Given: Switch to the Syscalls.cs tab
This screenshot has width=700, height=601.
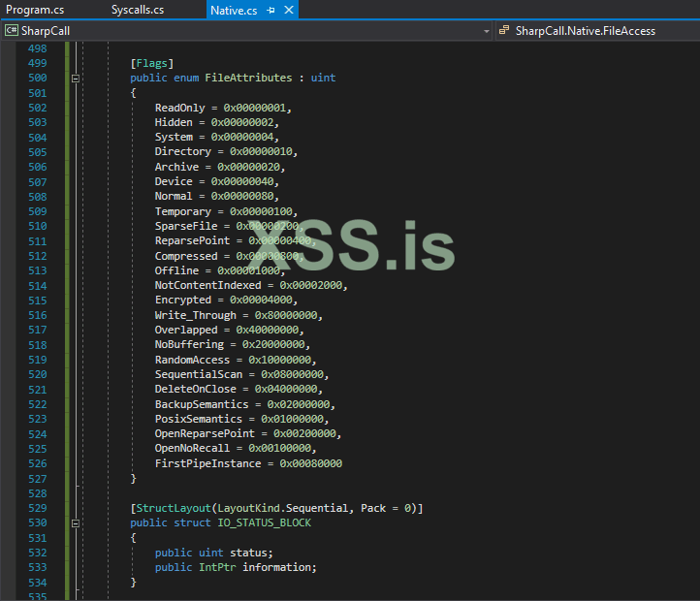Looking at the screenshot, I should pyautogui.click(x=138, y=10).
